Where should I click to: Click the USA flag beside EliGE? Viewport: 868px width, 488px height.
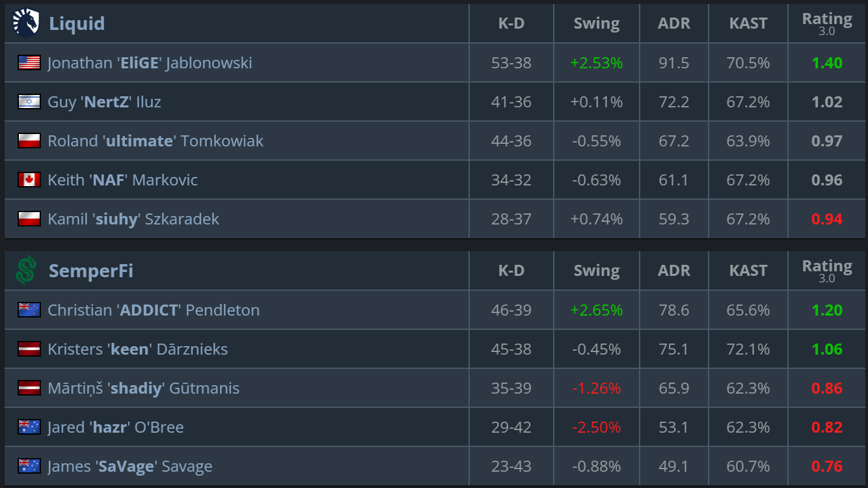pyautogui.click(x=29, y=62)
